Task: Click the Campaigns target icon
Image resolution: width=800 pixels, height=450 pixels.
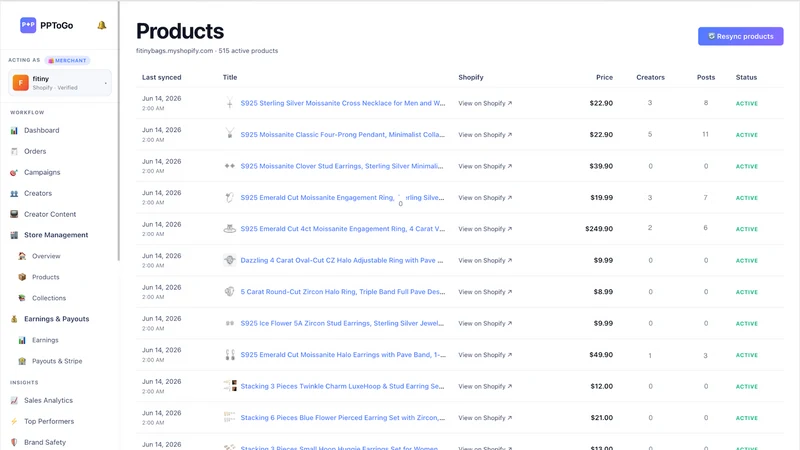Action: click(14, 172)
